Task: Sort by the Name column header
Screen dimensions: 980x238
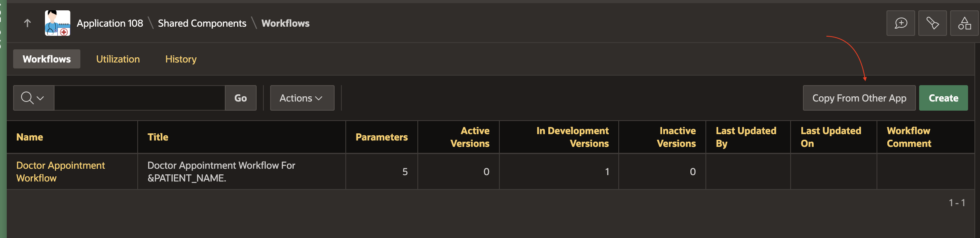Action: tap(30, 137)
